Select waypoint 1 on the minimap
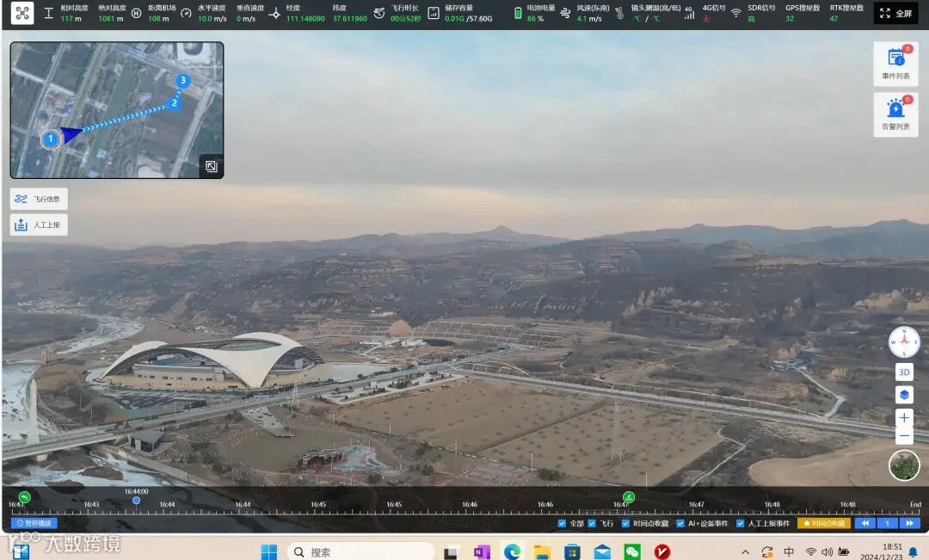 (51, 139)
